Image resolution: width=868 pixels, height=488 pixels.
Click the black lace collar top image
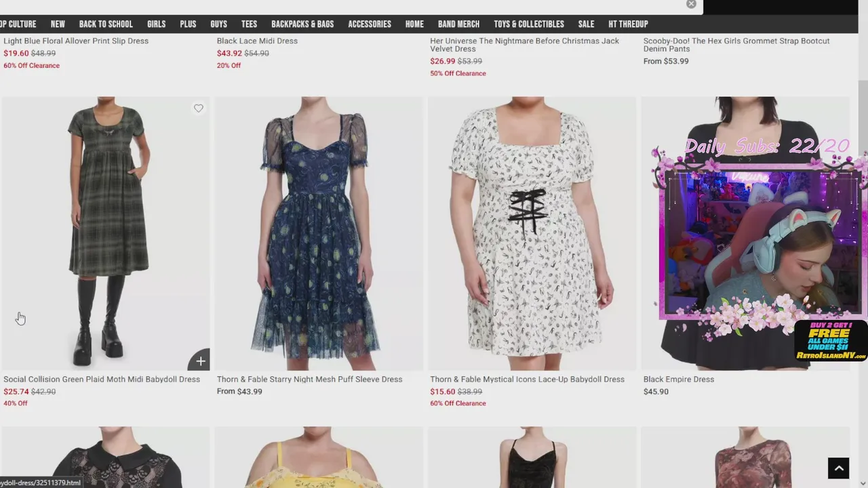pos(105,457)
